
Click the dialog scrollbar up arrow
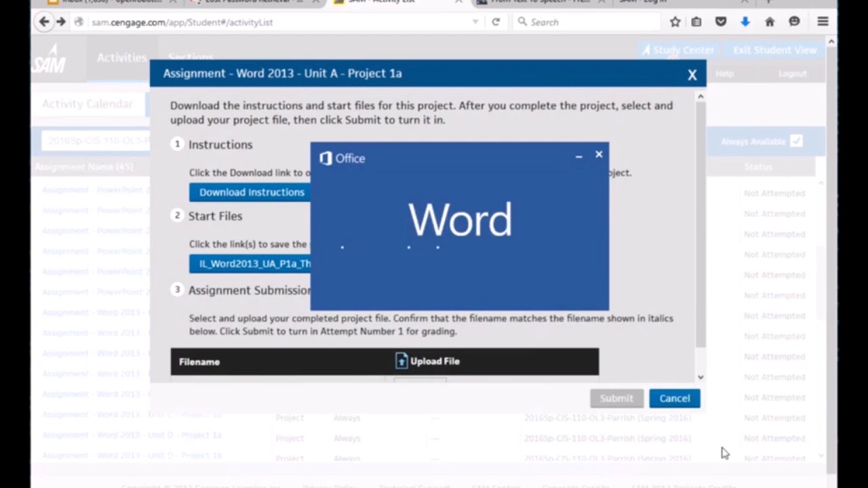(701, 96)
